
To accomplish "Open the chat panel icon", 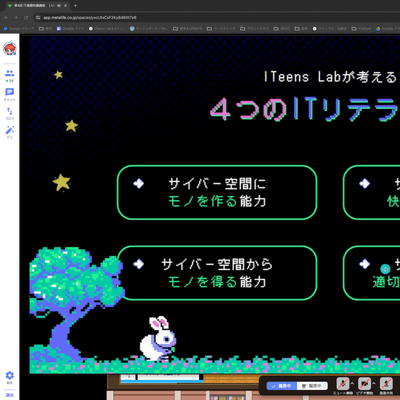I will pyautogui.click(x=10, y=92).
